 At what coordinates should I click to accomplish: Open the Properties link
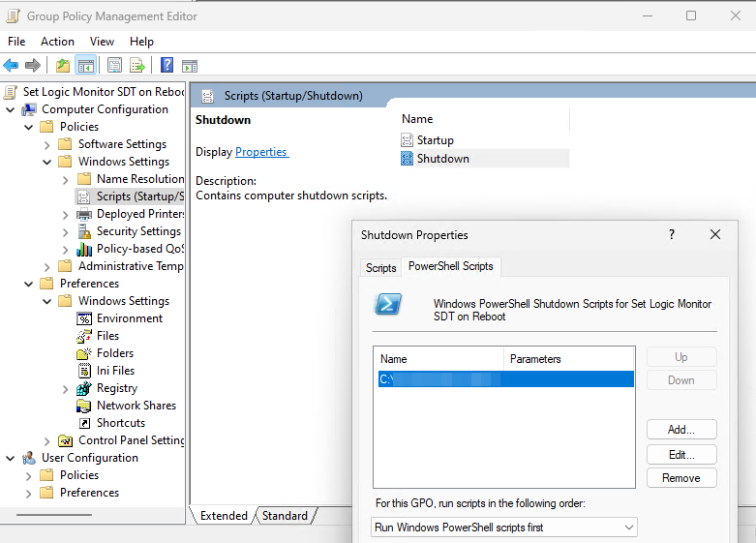point(261,152)
